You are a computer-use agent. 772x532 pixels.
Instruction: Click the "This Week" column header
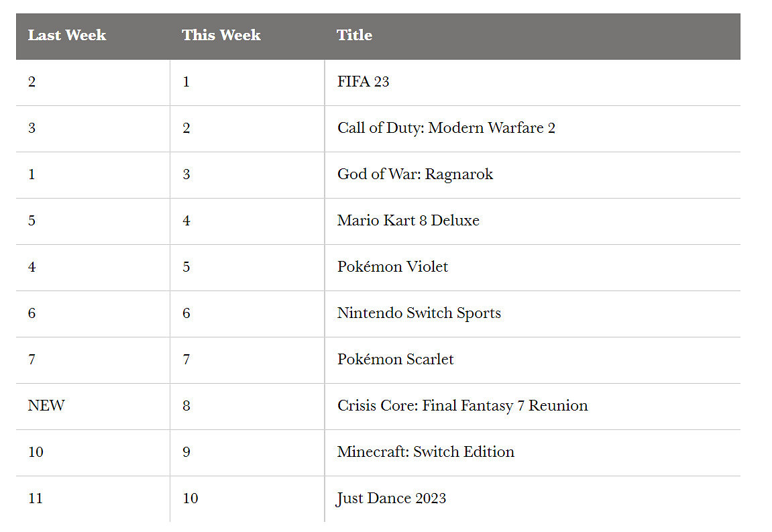221,36
